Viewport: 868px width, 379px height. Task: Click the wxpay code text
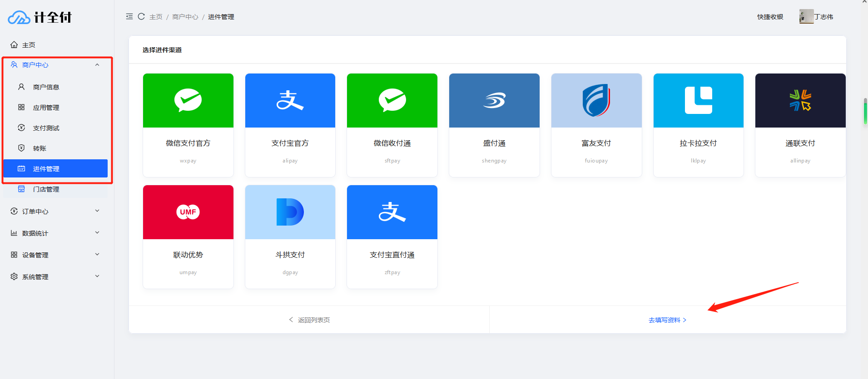(x=188, y=161)
